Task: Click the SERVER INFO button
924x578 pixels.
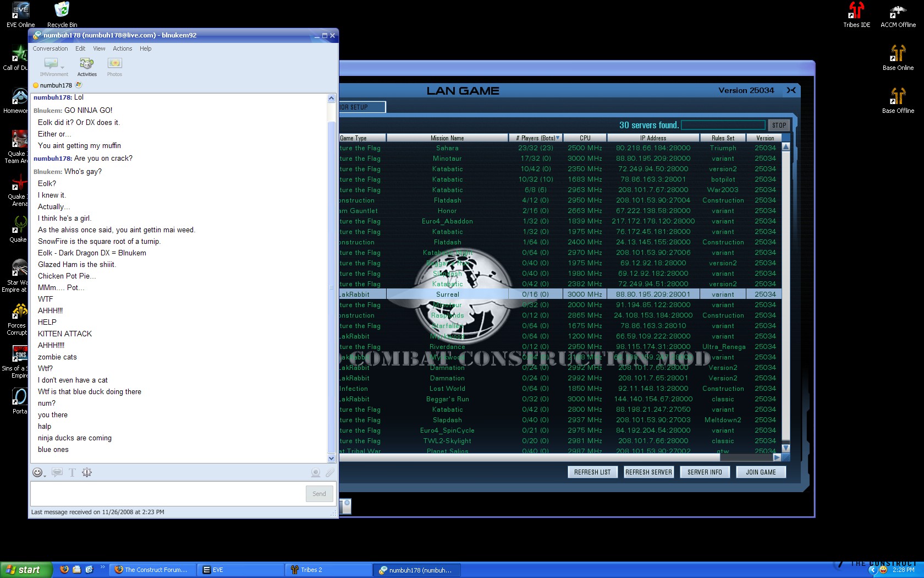Action: [705, 472]
